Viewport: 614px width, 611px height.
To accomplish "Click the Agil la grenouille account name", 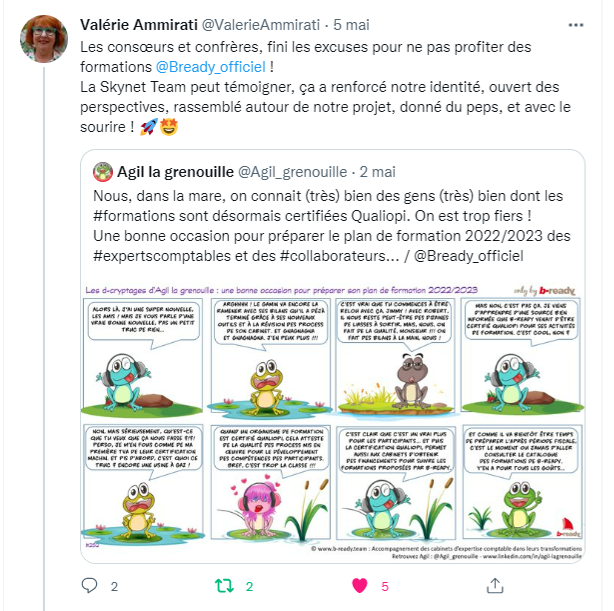I will click(x=175, y=172).
